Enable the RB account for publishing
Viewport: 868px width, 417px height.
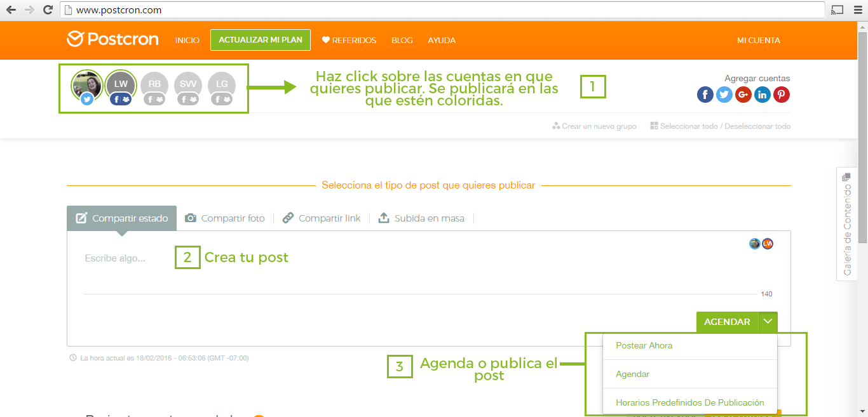(x=154, y=84)
